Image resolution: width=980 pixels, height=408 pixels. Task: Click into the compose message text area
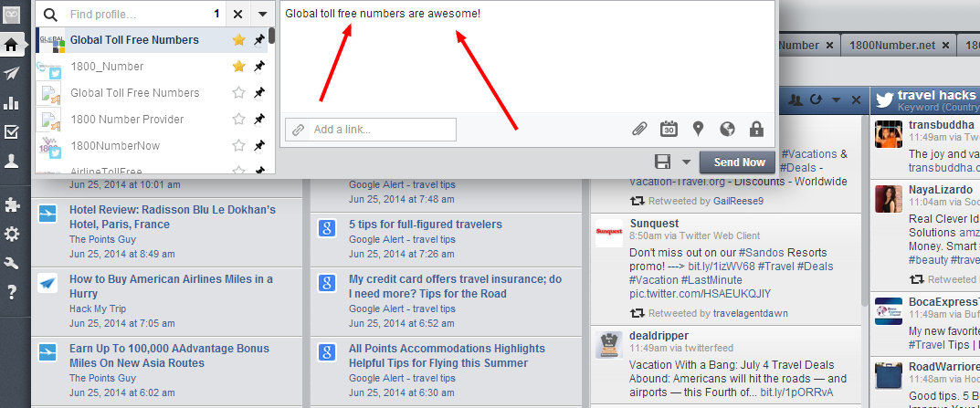(x=528, y=57)
